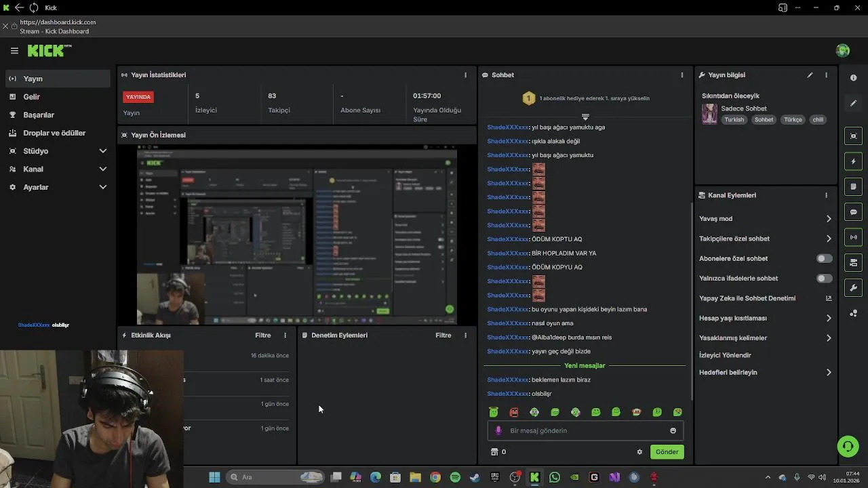Insert the red angry emote
The image size is (868, 488).
pyautogui.click(x=514, y=412)
